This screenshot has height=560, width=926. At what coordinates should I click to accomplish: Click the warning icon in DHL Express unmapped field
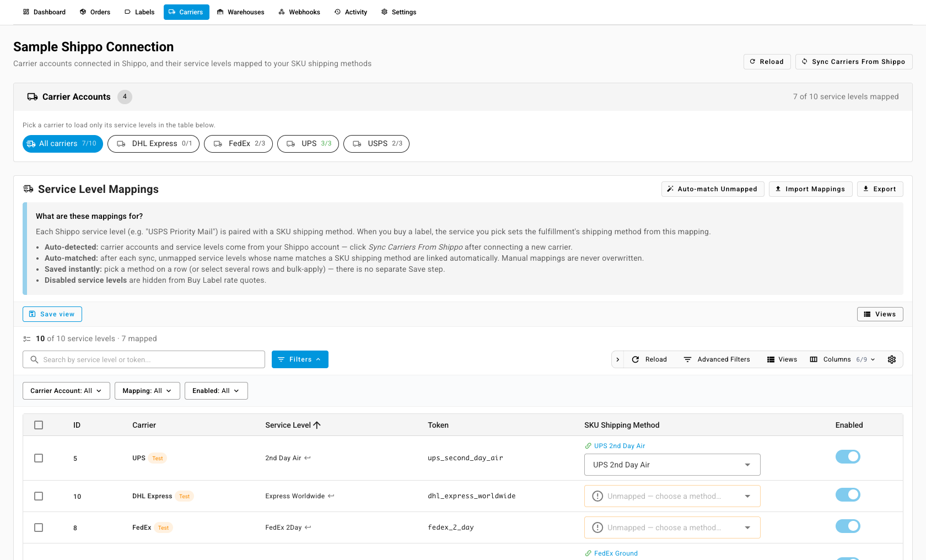(x=597, y=496)
